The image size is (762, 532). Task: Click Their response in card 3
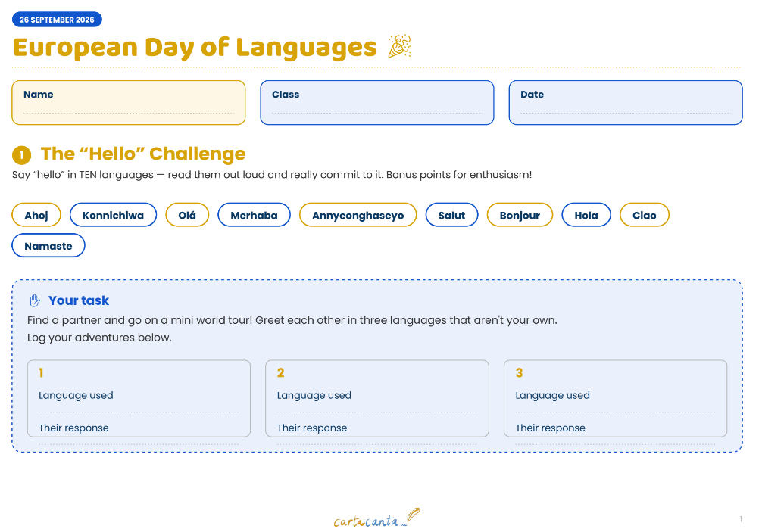(x=550, y=428)
